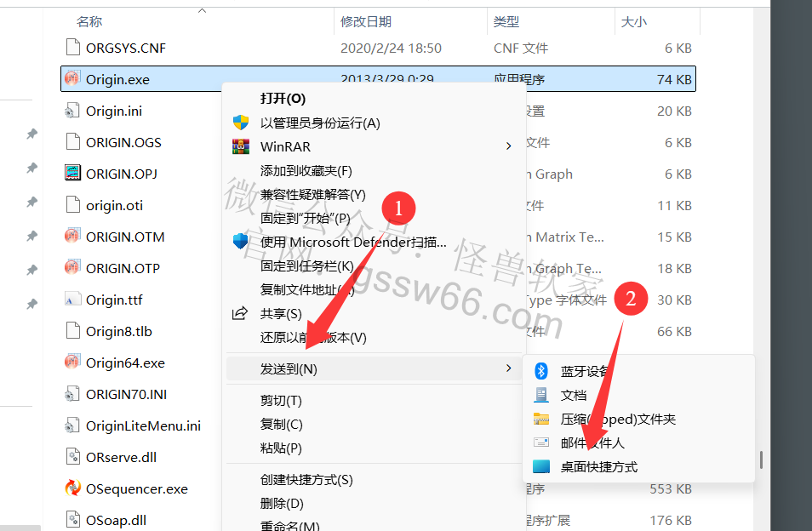This screenshot has height=531, width=812.
Task: Click the ORIGIN.OTM template icon
Action: (x=72, y=236)
